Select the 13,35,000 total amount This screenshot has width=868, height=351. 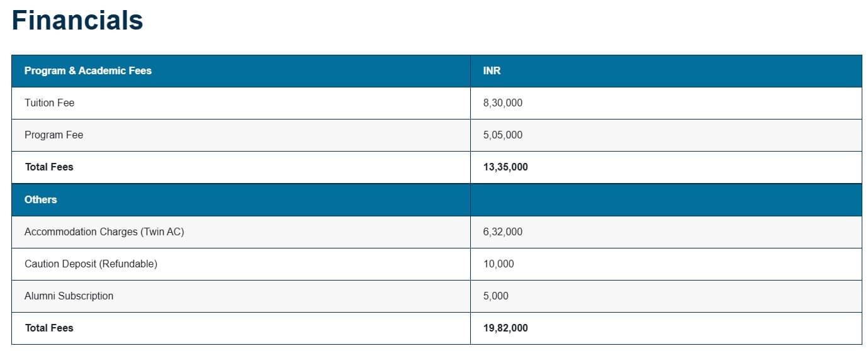tap(505, 167)
